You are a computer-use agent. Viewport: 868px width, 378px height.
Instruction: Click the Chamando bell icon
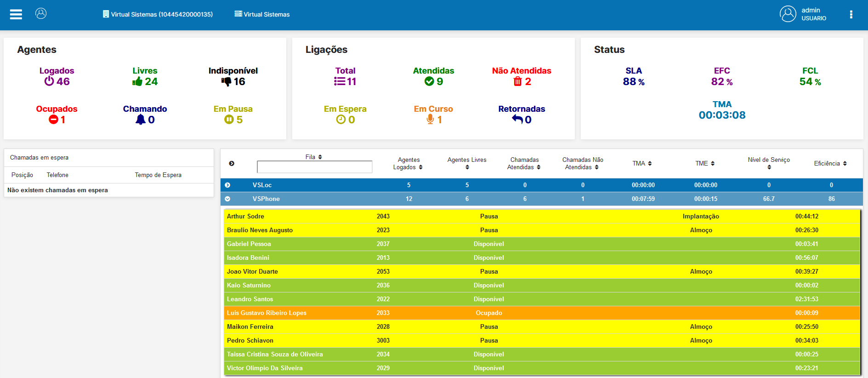tap(141, 120)
